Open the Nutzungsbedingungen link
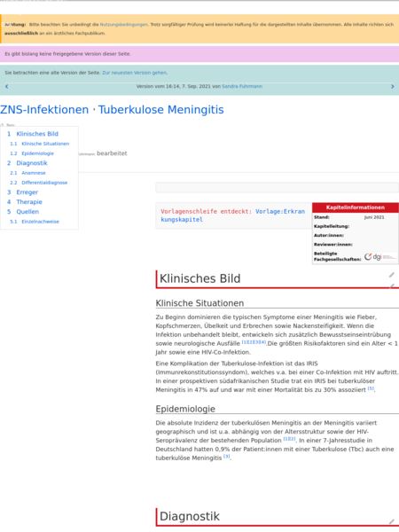 pos(124,25)
